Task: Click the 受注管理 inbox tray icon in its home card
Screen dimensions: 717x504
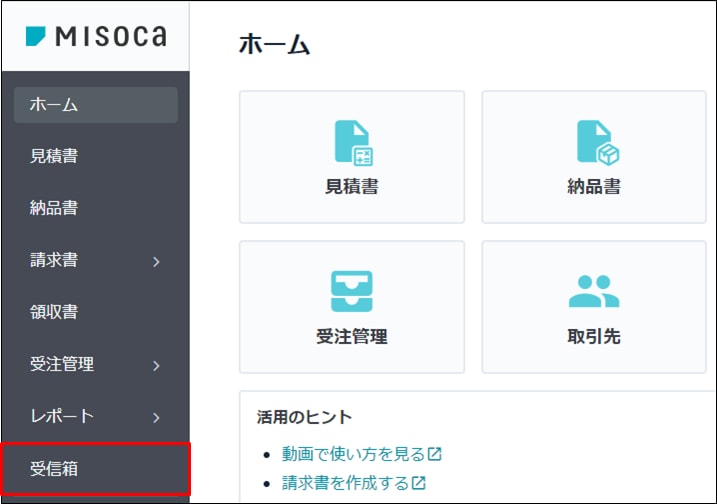Action: [x=352, y=291]
